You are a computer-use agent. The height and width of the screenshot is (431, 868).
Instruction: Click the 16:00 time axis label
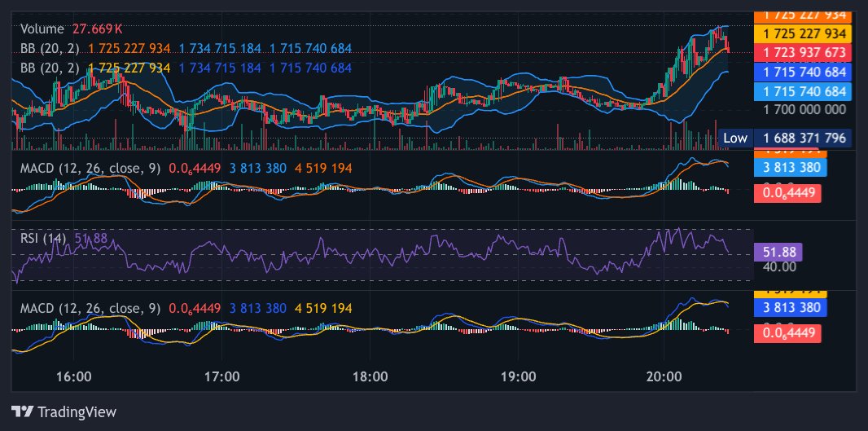[73, 376]
